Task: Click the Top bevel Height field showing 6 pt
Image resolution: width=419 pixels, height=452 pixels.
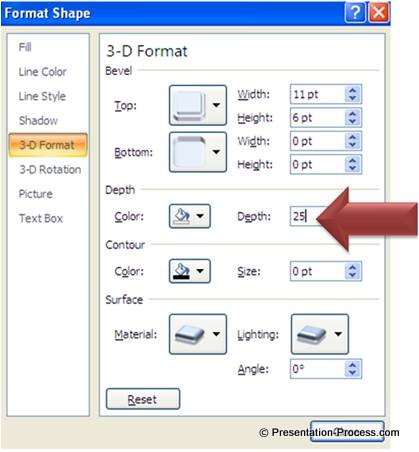Action: click(318, 117)
